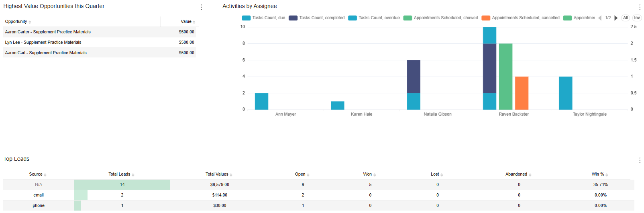Sort table by Source column header
The height and width of the screenshot is (213, 644).
(36, 174)
